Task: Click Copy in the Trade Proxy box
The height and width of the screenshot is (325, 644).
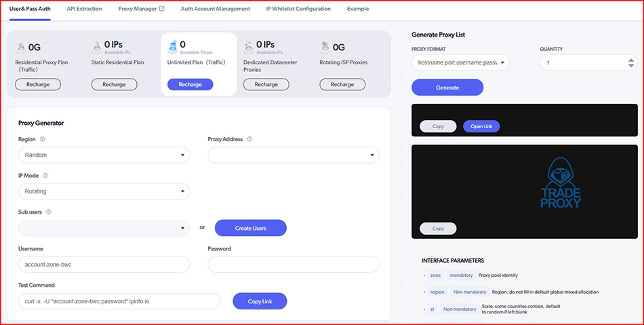Action: pyautogui.click(x=438, y=229)
